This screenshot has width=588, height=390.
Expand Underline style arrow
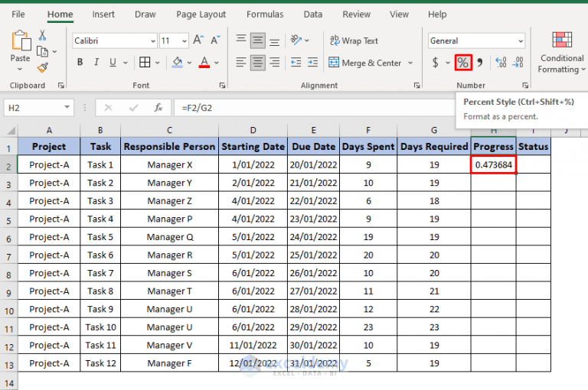tap(126, 63)
